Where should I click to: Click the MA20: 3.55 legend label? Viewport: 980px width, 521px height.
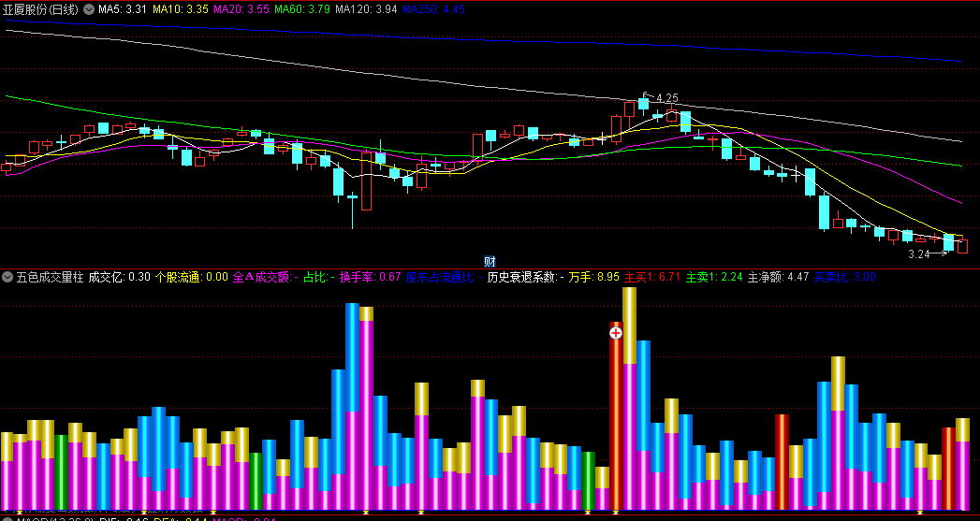[x=241, y=9]
